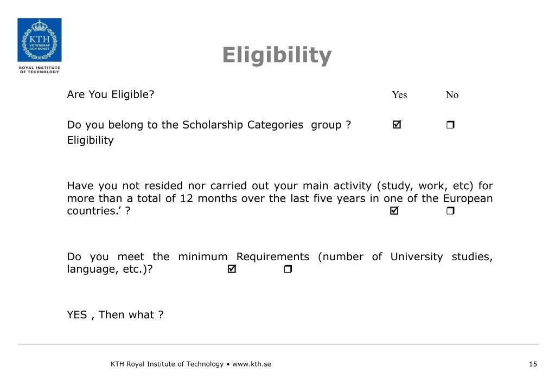Select the Scholarship Categories group question text

tap(209, 125)
